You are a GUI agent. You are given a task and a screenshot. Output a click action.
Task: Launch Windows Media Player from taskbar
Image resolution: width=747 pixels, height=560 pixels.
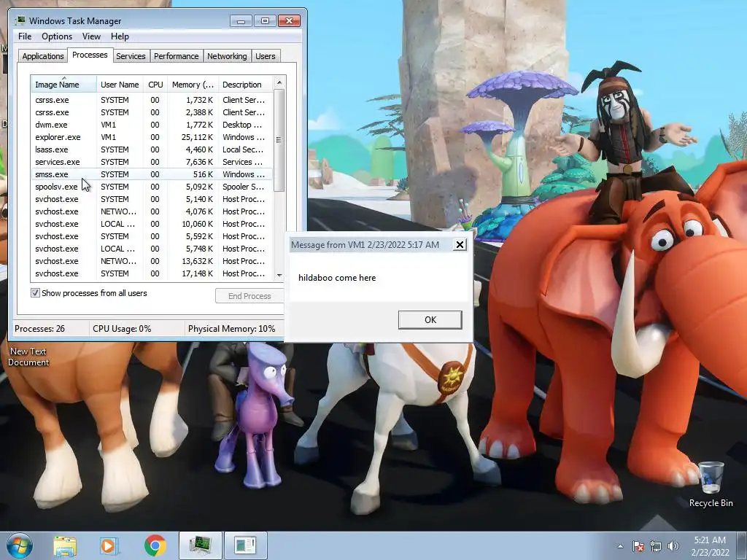pos(109,545)
